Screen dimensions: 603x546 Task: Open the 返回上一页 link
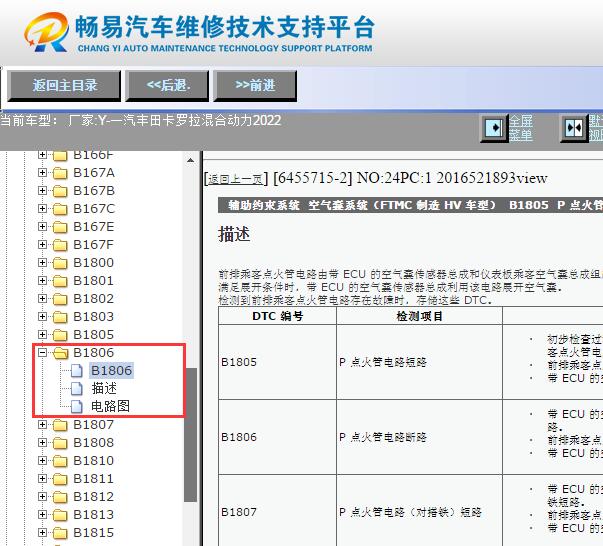pyautogui.click(x=235, y=179)
